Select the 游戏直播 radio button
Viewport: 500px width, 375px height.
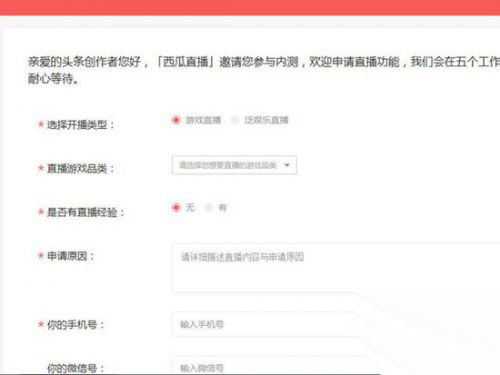pos(176,120)
